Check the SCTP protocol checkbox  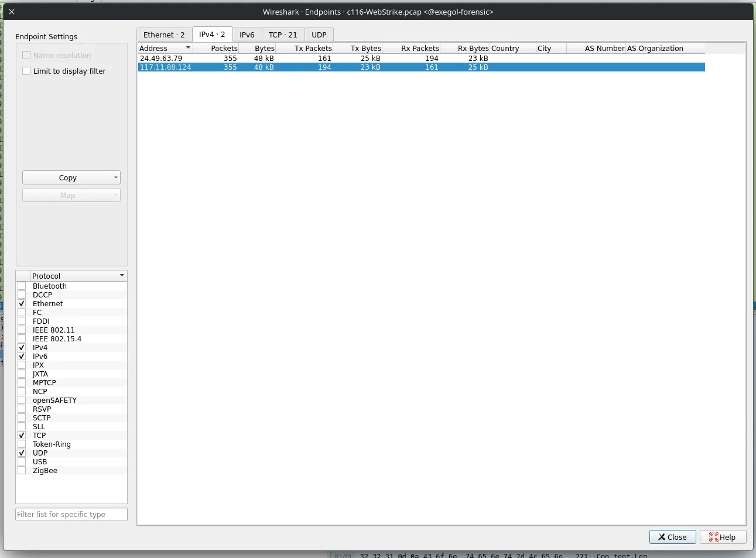(x=22, y=418)
